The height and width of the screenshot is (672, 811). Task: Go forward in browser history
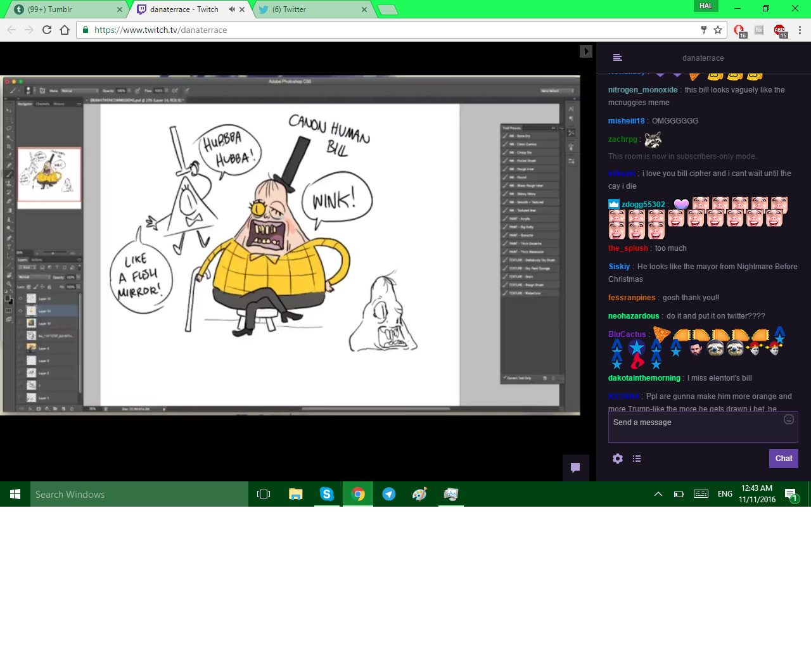[x=29, y=30]
